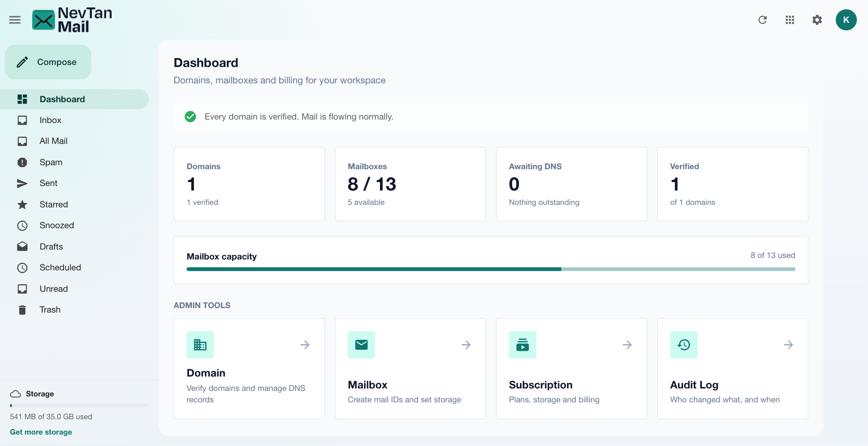Open the K account avatar
This screenshot has height=446, width=868.
846,20
